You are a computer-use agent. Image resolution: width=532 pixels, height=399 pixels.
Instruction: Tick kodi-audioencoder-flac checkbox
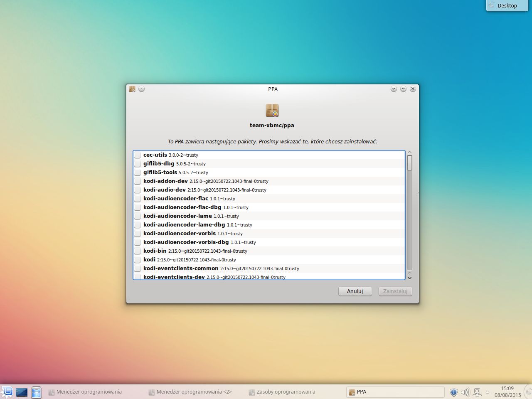138,199
